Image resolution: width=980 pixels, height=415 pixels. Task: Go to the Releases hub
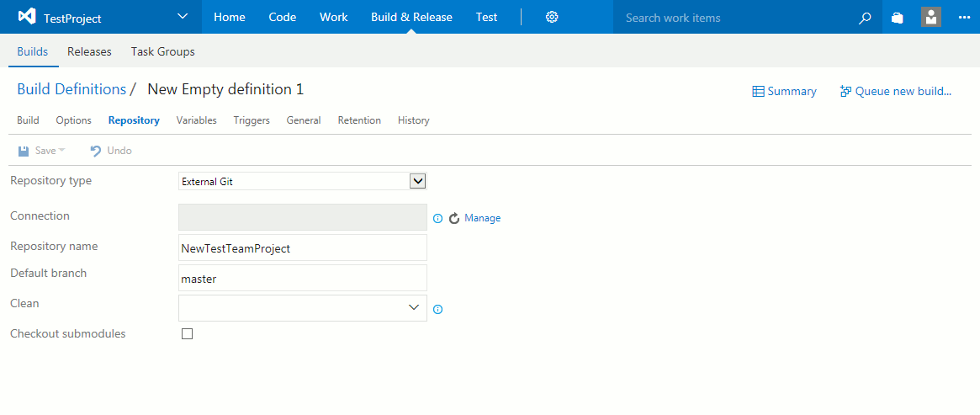pos(89,51)
